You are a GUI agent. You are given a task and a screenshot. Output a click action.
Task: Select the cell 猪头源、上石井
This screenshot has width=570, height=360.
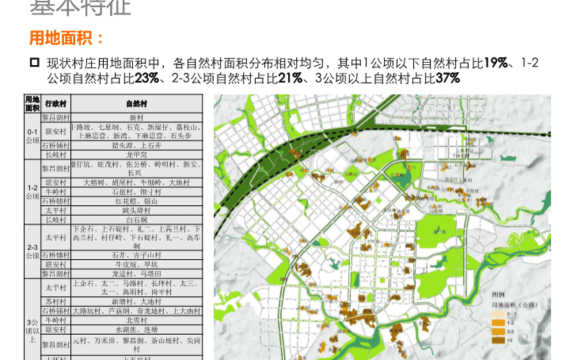[137, 145]
